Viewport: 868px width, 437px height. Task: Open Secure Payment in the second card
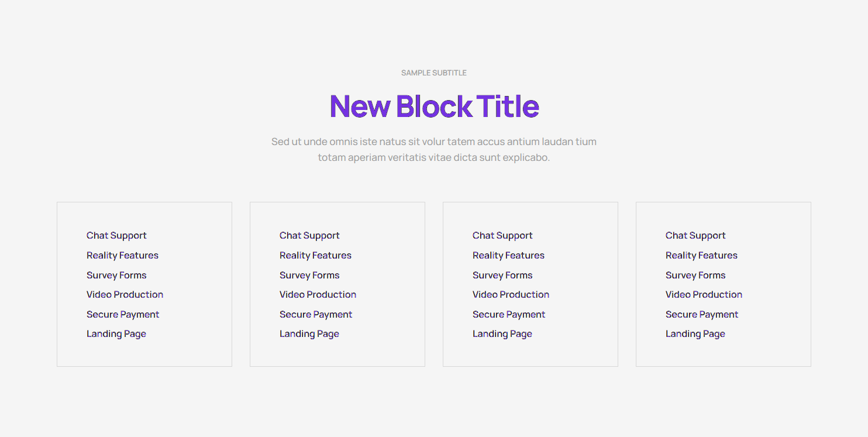coord(316,315)
